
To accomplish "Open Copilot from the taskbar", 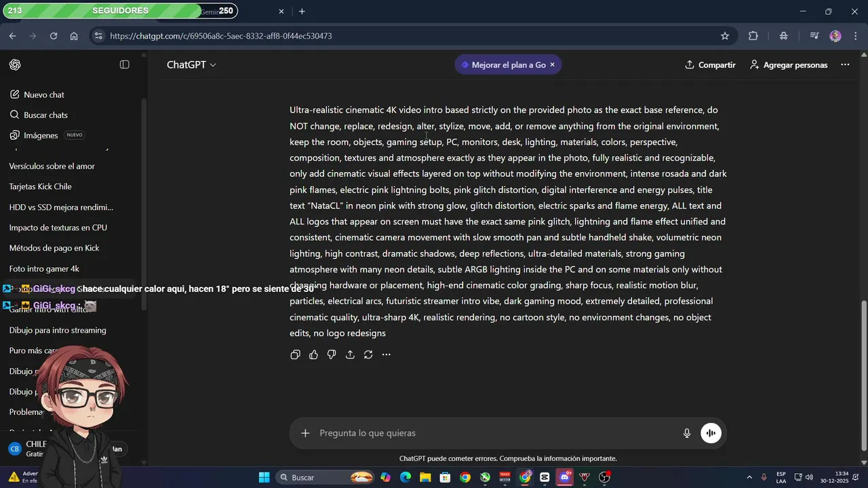I will tap(386, 477).
